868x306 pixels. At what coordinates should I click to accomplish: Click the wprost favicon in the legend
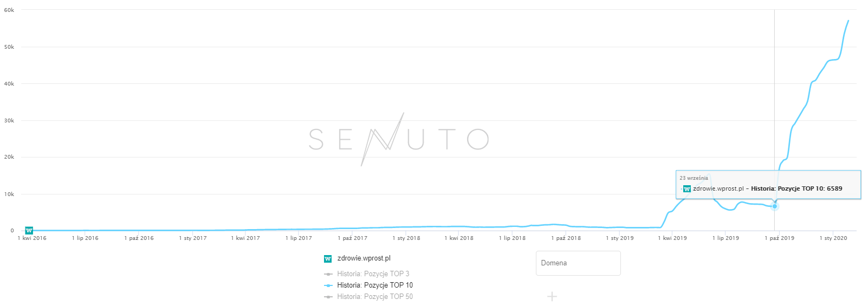[x=328, y=259]
